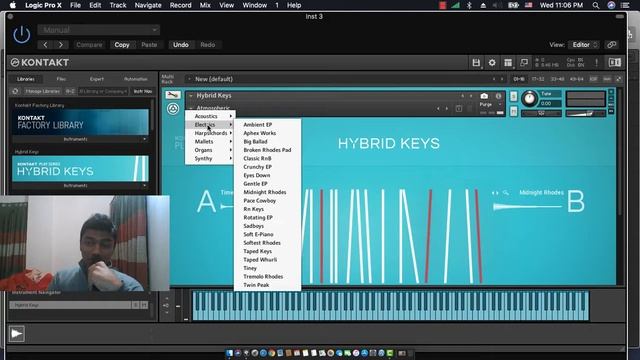Open the Mallets submenu
This screenshot has width=640, height=360.
[x=210, y=142]
